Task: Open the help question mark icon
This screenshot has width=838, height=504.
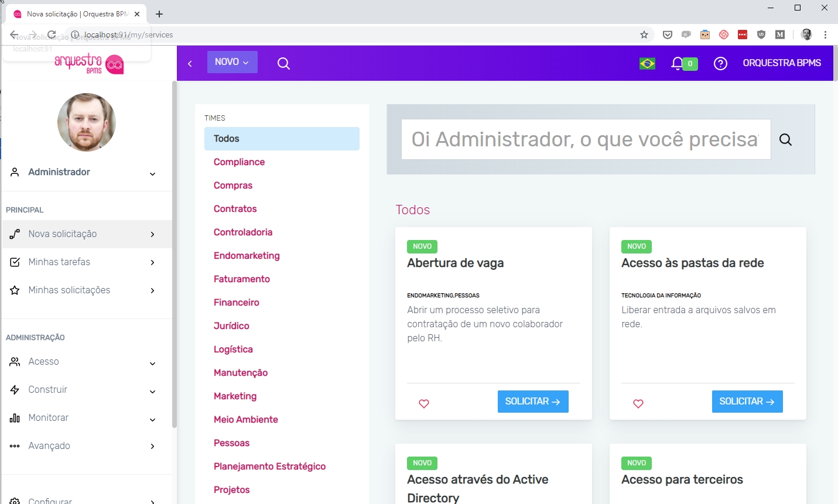Action: click(x=720, y=63)
